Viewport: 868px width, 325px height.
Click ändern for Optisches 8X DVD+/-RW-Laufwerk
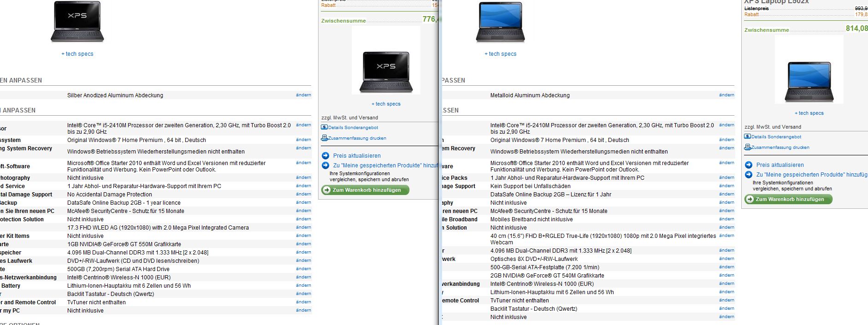[726, 259]
